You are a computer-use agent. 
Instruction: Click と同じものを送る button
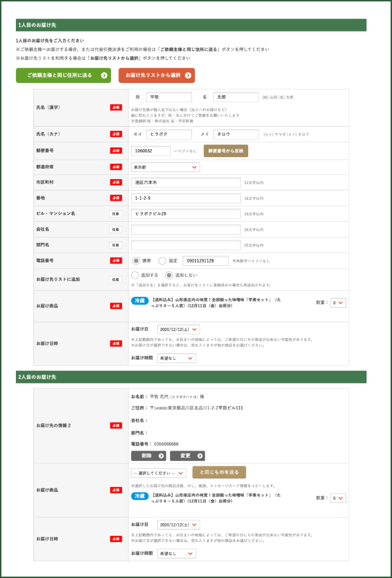coord(219,472)
